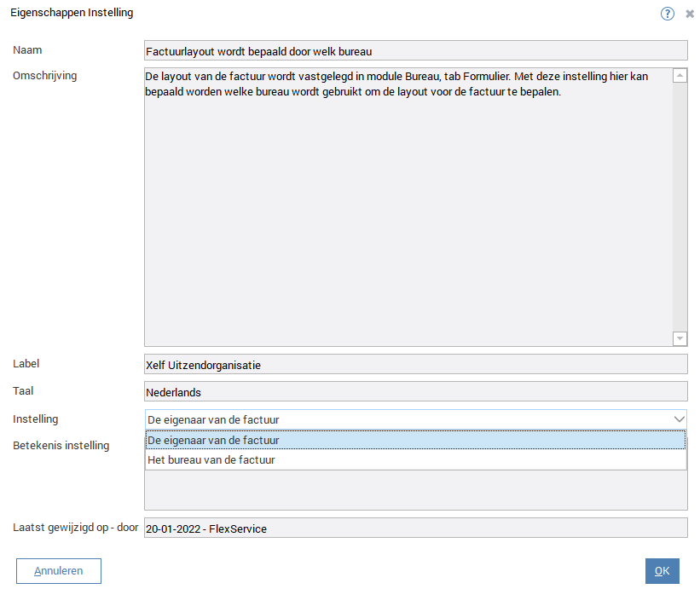Confirm with the OK button

(x=662, y=571)
